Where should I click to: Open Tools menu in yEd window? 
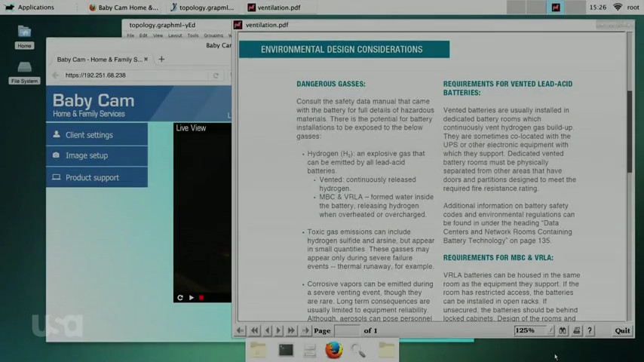tap(192, 35)
